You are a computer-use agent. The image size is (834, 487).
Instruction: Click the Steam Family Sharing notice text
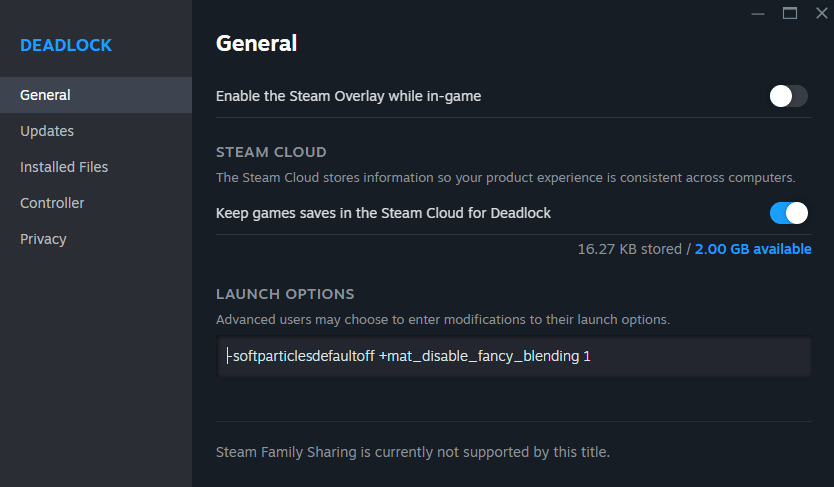[412, 452]
